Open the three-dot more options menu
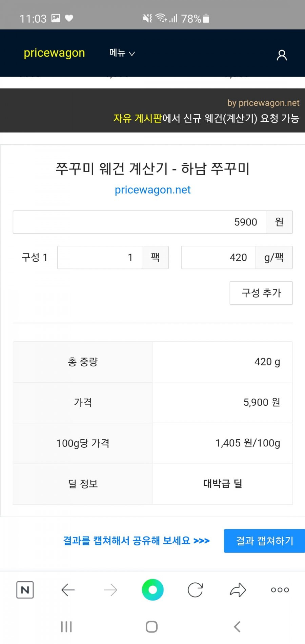 [280, 590]
